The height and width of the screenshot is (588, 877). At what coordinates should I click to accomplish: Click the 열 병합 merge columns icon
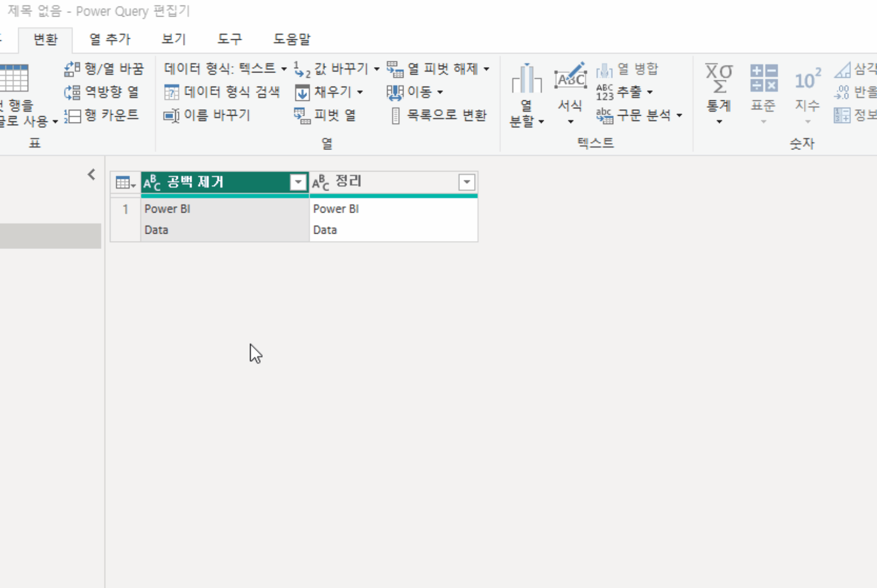coord(604,70)
